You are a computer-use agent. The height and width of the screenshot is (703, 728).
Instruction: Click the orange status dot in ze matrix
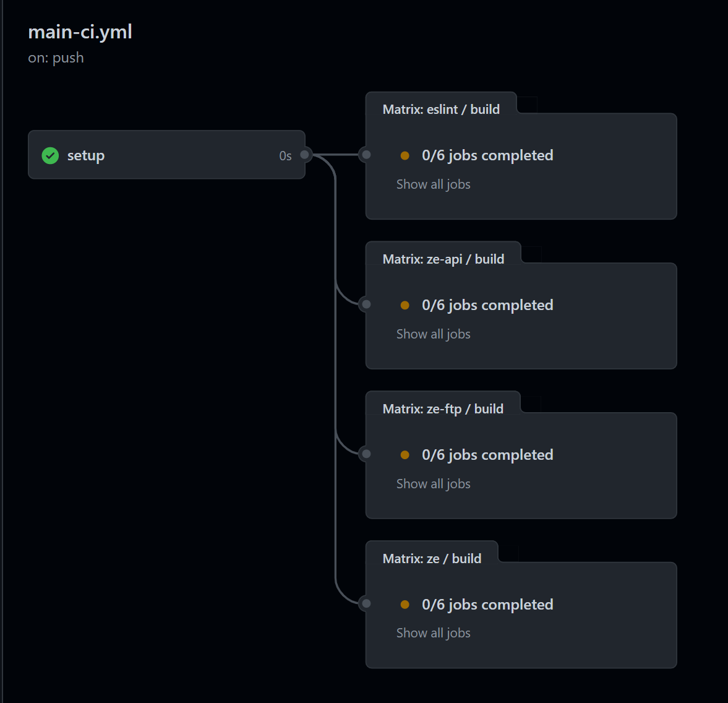pos(405,605)
